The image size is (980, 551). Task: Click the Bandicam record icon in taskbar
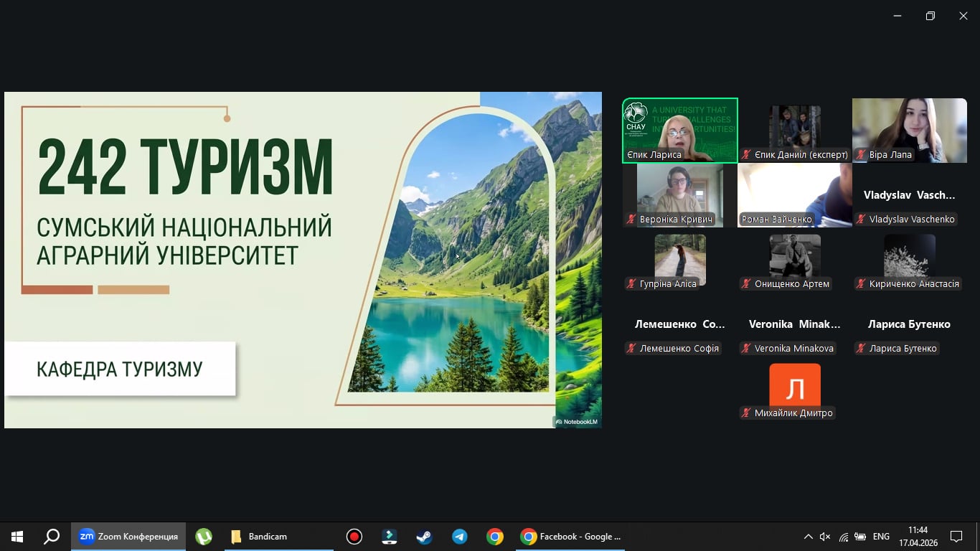tap(354, 537)
